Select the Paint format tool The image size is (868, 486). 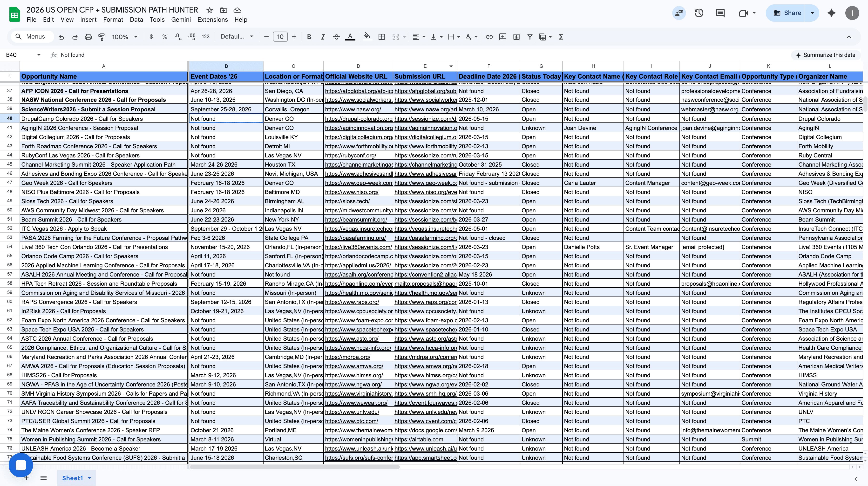[x=102, y=37]
